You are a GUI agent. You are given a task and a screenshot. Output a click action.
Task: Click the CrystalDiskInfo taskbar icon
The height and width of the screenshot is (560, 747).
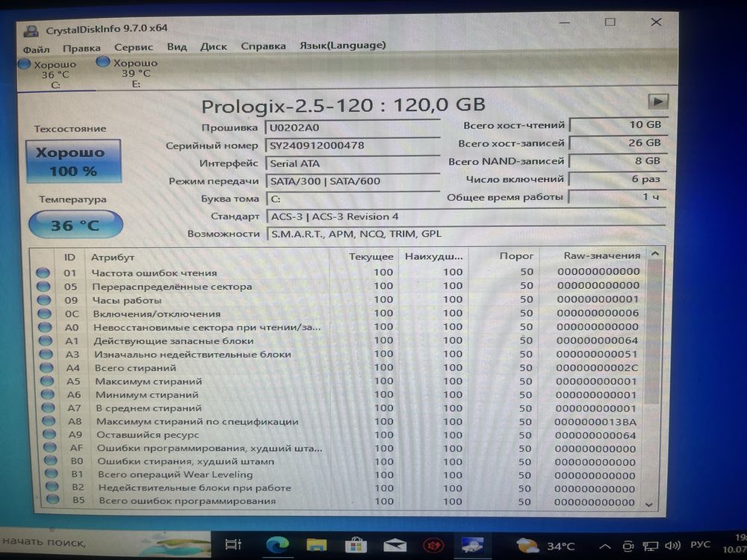[472, 546]
